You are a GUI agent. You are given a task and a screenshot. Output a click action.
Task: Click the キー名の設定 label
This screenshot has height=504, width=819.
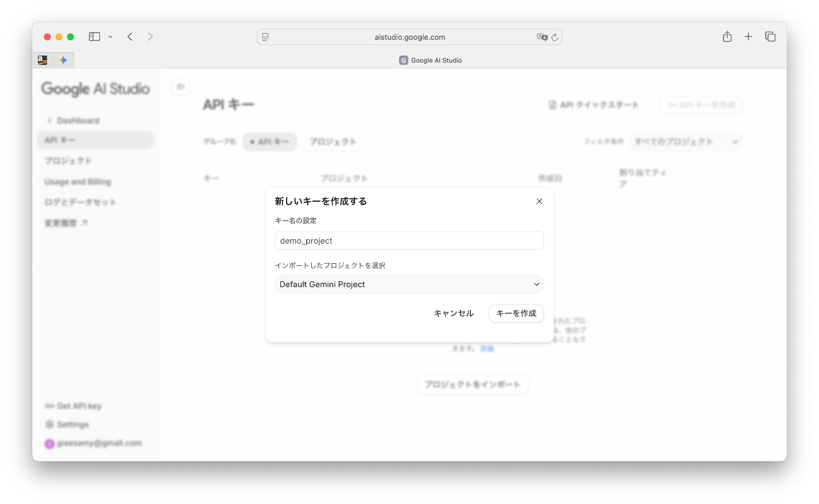[x=295, y=220]
